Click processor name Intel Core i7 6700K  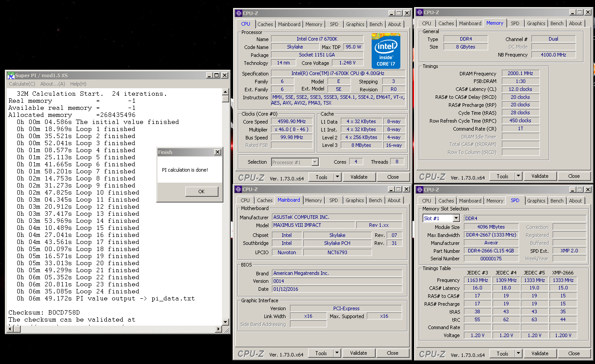(317, 39)
